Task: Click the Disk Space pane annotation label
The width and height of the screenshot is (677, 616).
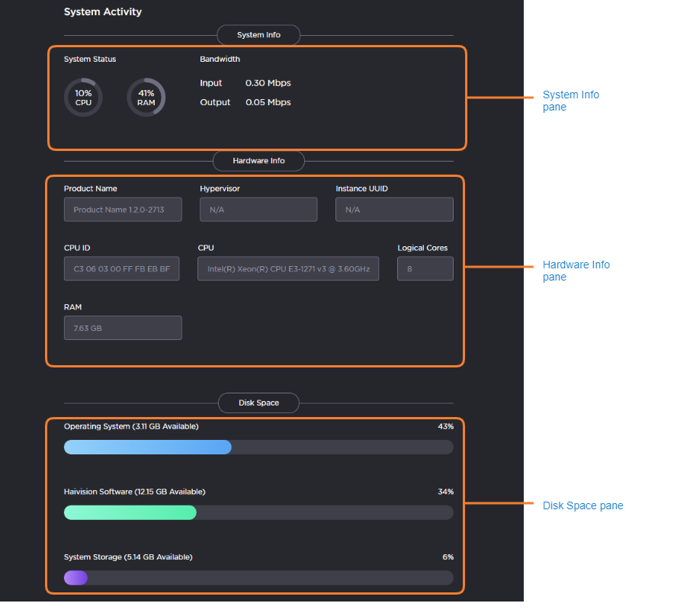Action: tap(582, 505)
